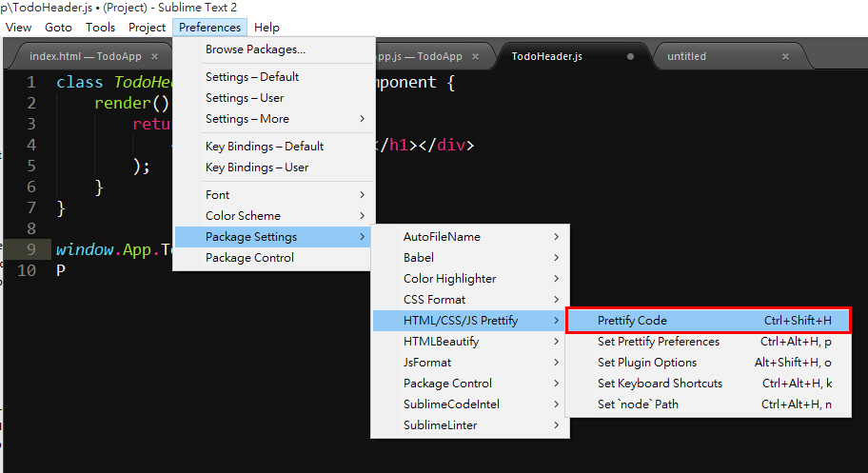Image resolution: width=868 pixels, height=473 pixels.
Task: Click arrow beside AutoFileName
Action: pos(557,237)
